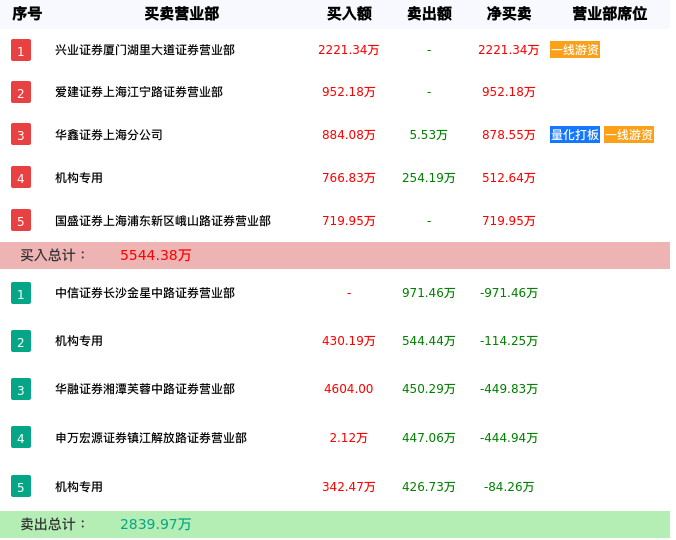The height and width of the screenshot is (540, 676).
Task: Select 机构专用 in sell row 2
Action: (x=79, y=341)
